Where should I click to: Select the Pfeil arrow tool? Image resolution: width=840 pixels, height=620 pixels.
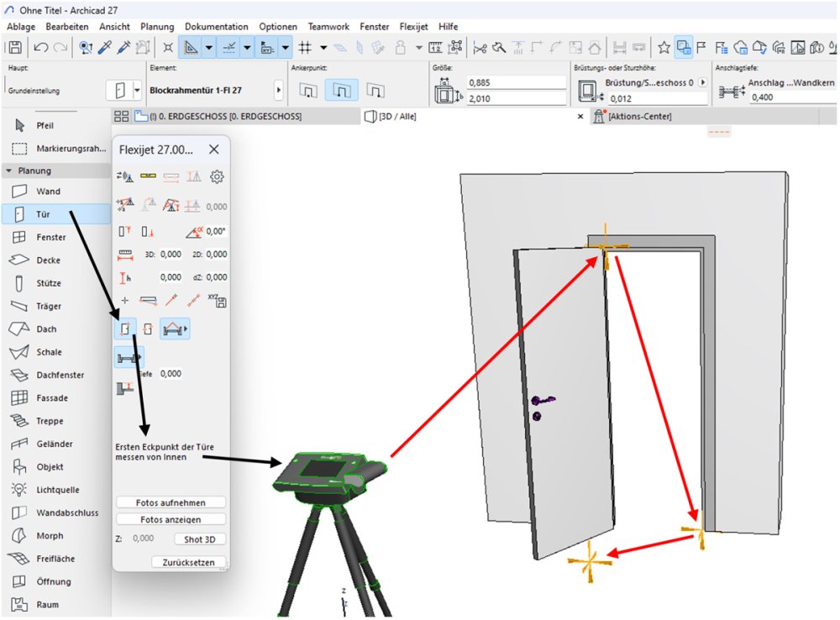pos(55,125)
